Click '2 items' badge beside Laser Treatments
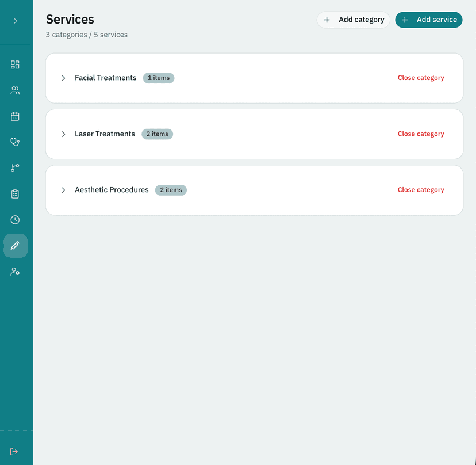 158,134
